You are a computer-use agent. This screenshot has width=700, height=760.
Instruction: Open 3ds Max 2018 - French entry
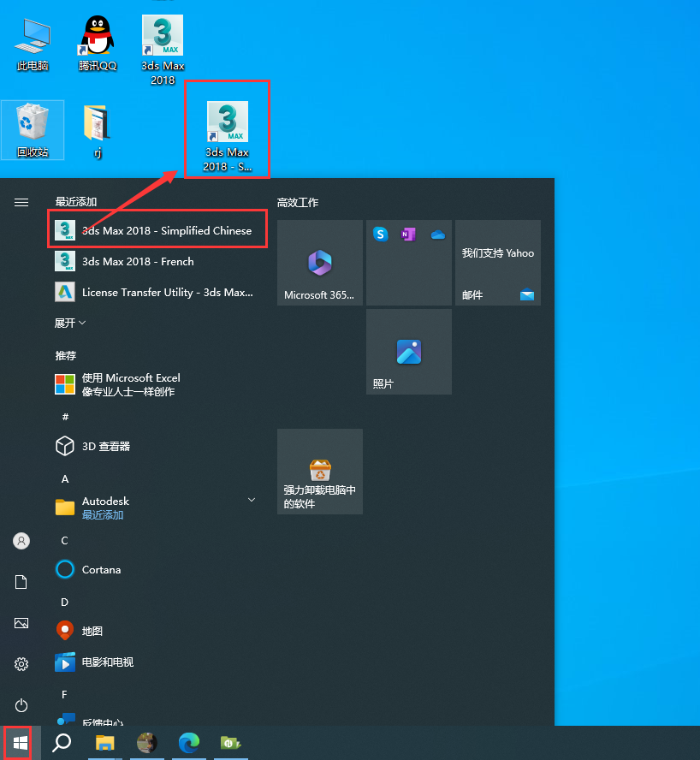click(157, 261)
